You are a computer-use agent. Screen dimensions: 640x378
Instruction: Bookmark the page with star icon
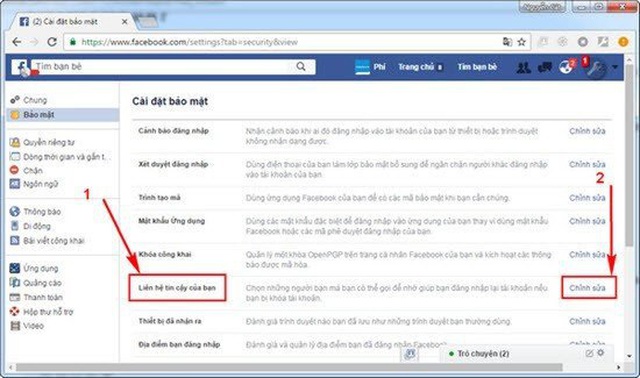click(521, 42)
